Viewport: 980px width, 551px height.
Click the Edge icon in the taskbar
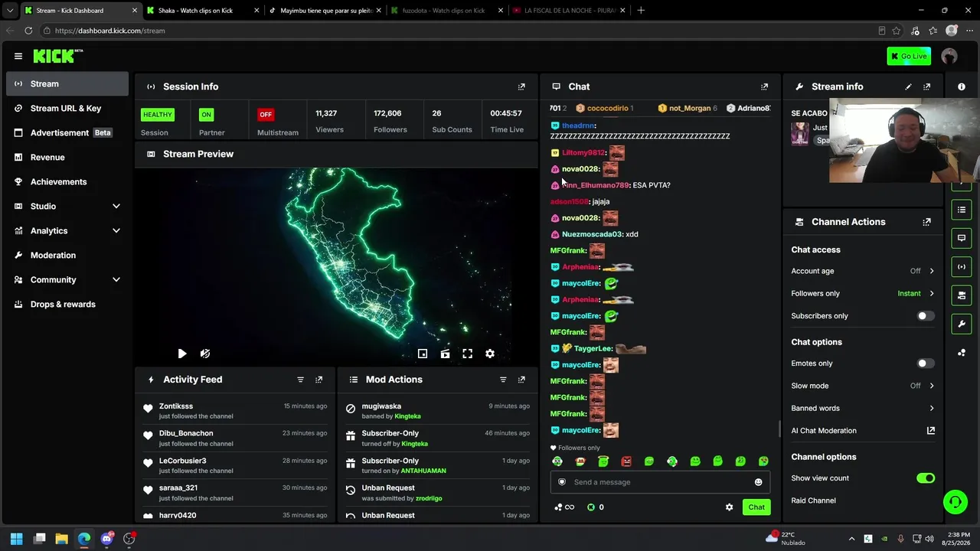[x=84, y=539]
